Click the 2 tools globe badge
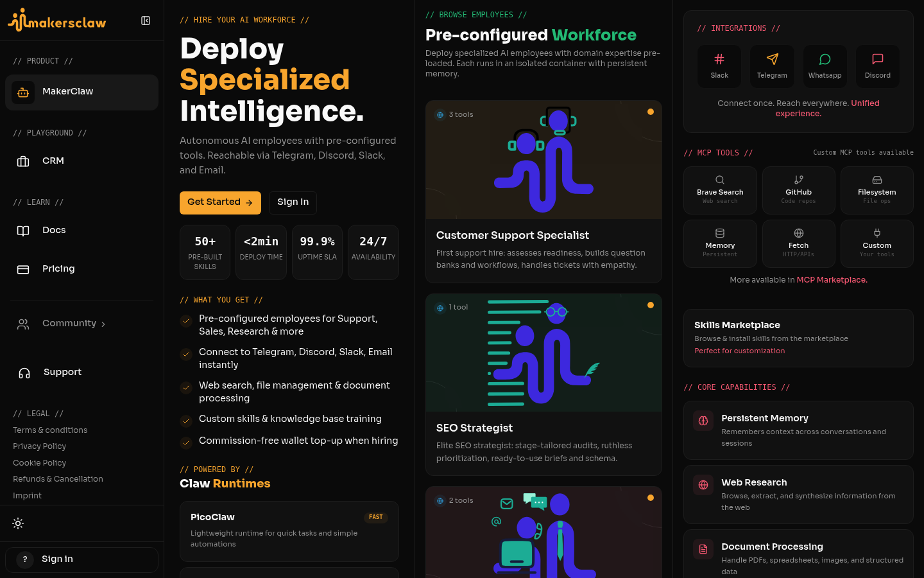The width and height of the screenshot is (924, 578). click(x=440, y=501)
